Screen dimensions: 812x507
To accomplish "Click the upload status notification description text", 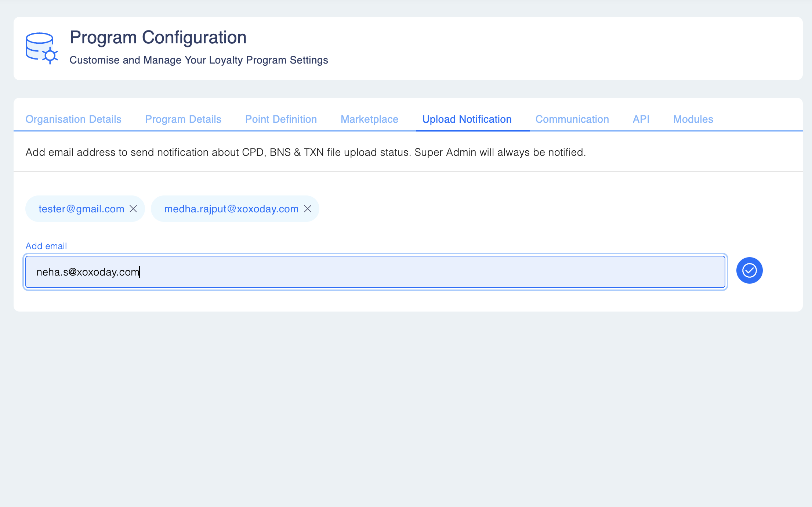I will [305, 152].
